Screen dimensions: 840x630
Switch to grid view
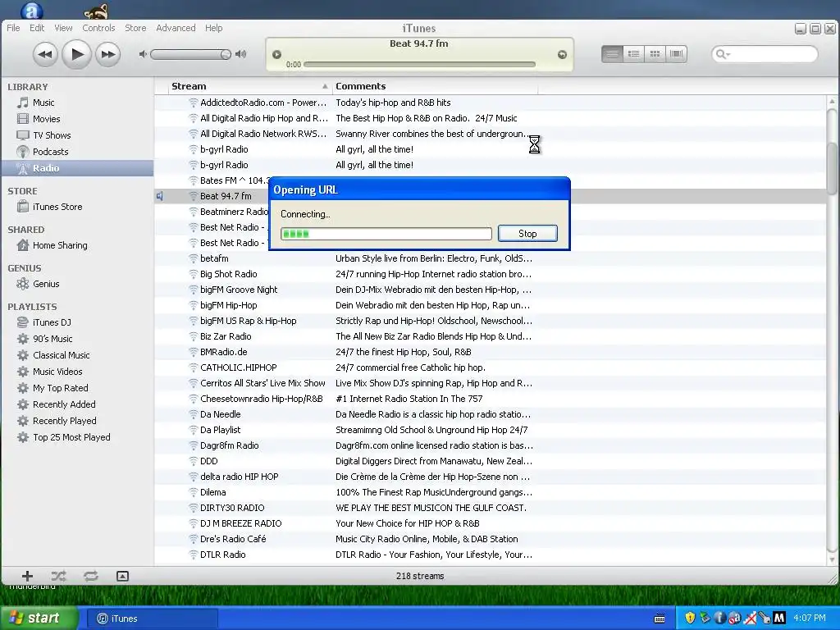(x=655, y=53)
